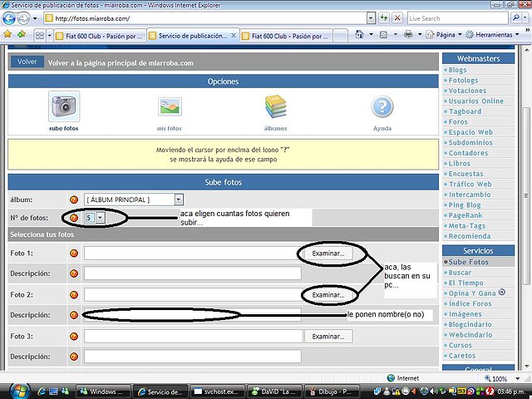This screenshot has width=532, height=399.
Task: Switch to the last Fiat 600 Club tab
Action: click(286, 36)
